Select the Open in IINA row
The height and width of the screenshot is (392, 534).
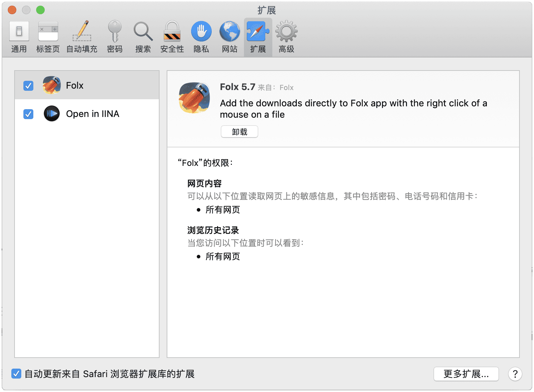(x=87, y=114)
